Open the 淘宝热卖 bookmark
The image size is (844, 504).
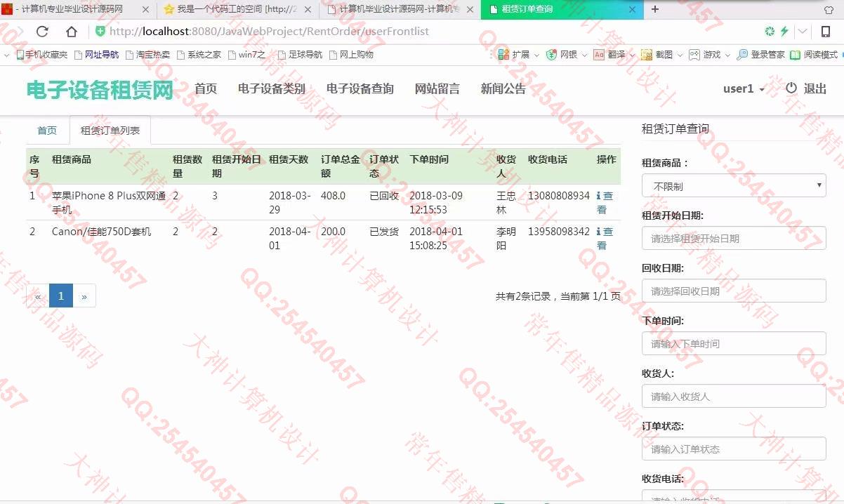(148, 55)
